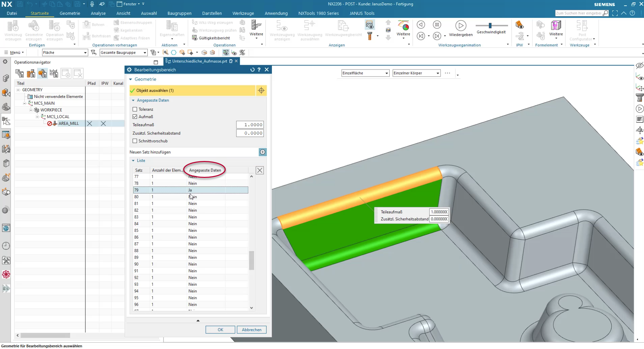Image resolution: width=644 pixels, height=349 pixels.
Task: Collapse the GEOMETRY tree node
Action: coord(19,90)
